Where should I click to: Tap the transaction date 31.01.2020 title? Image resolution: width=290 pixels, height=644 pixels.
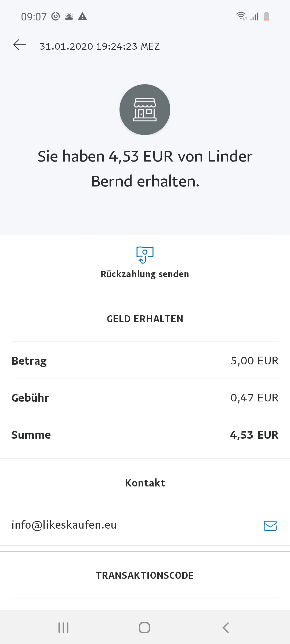pos(100,46)
